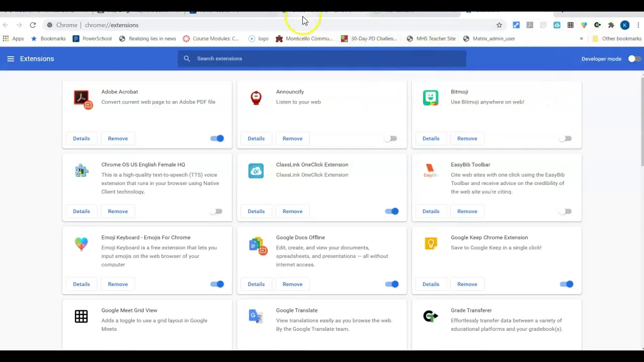
Task: Click the Bitmoji extension icon
Action: (x=431, y=98)
